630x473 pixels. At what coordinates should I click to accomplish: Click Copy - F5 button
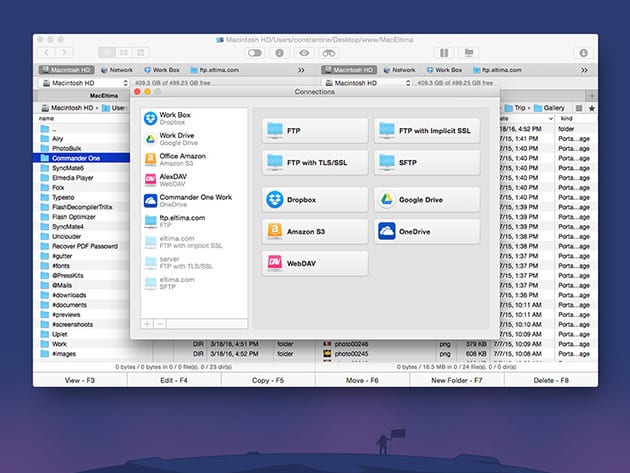(x=268, y=380)
